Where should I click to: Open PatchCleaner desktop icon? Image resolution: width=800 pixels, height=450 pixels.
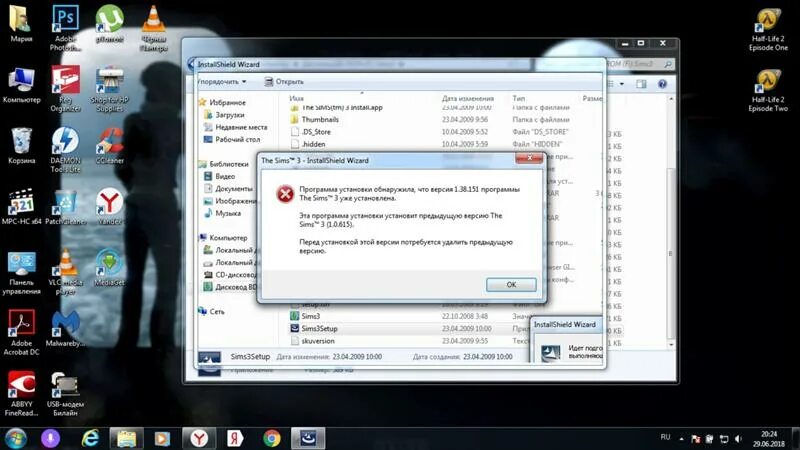65,207
